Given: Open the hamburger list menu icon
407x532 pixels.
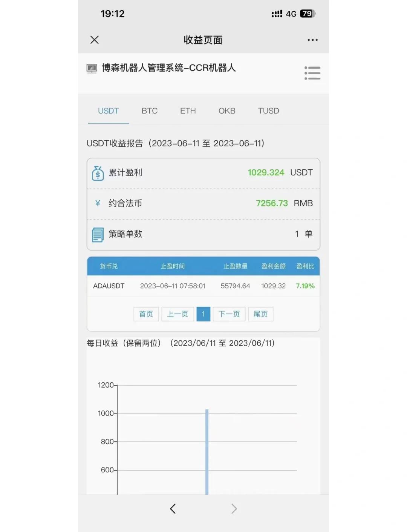Looking at the screenshot, I should (312, 73).
